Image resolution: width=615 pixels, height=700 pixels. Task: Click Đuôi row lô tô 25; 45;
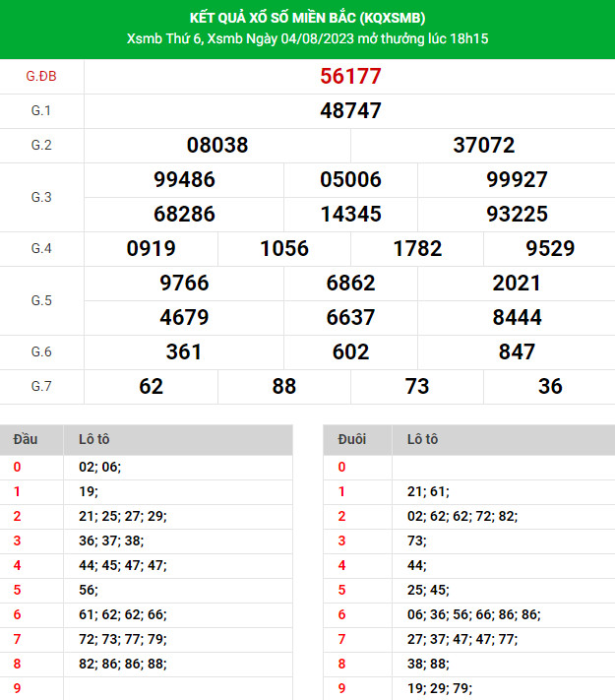click(x=428, y=590)
